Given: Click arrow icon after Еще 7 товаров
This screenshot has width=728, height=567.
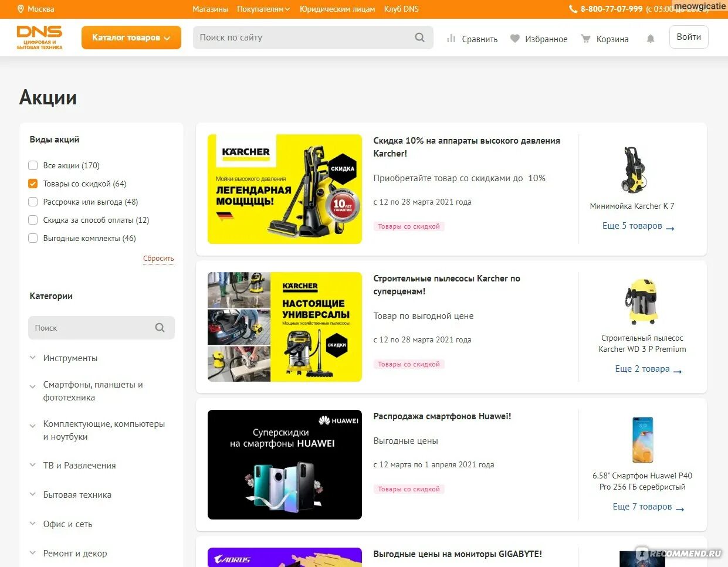Looking at the screenshot, I should click(x=680, y=508).
